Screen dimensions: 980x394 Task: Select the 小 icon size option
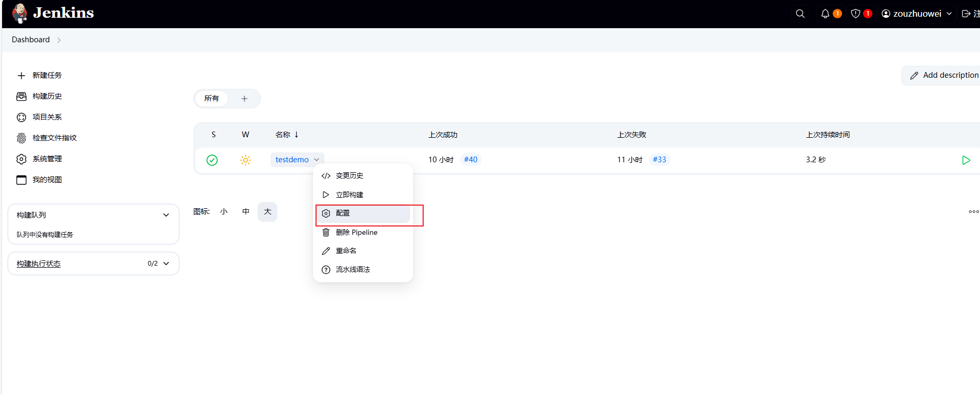[224, 211]
